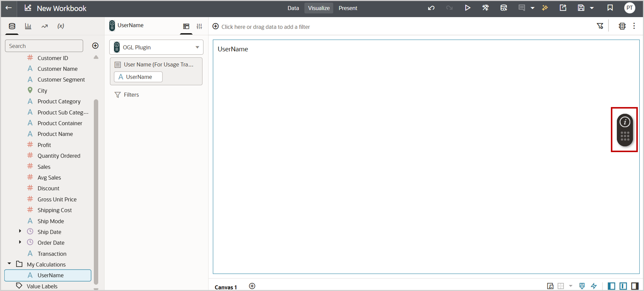Click the Bookmark icon
The width and height of the screenshot is (644, 291).
click(610, 8)
